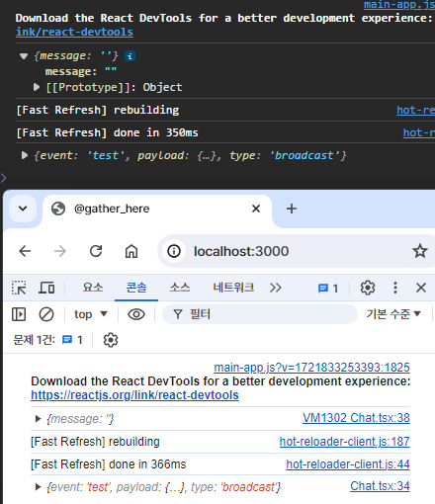Switch to the 네트워크 tab
435x504 pixels.
[x=233, y=288]
